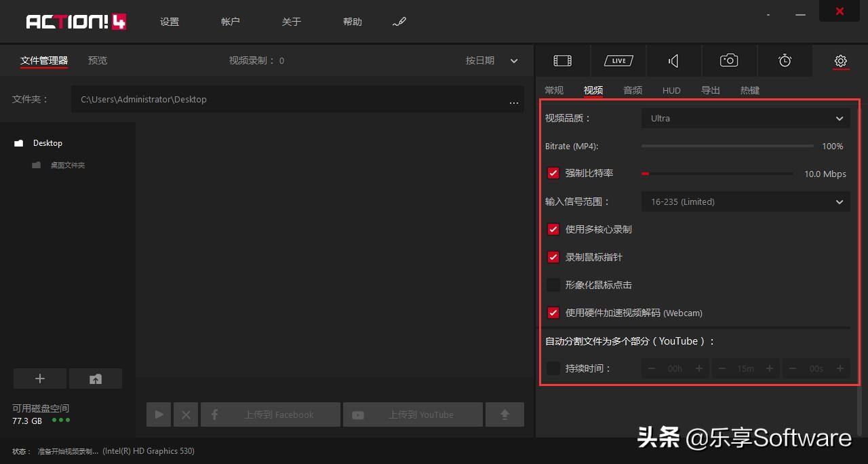Image resolution: width=868 pixels, height=464 pixels.
Task: Open the LIVE streaming tab icon
Action: click(x=618, y=60)
